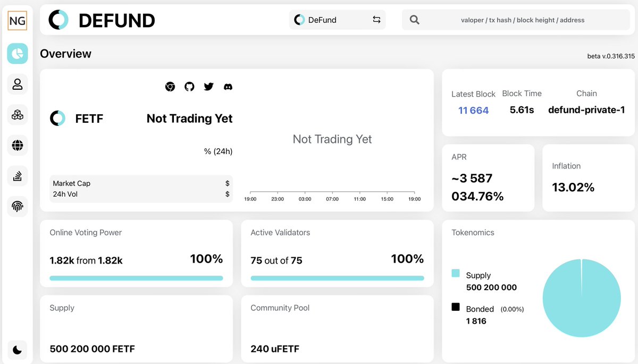This screenshot has height=364, width=638.
Task: Toggle dark mode moon icon
Action: [18, 349]
